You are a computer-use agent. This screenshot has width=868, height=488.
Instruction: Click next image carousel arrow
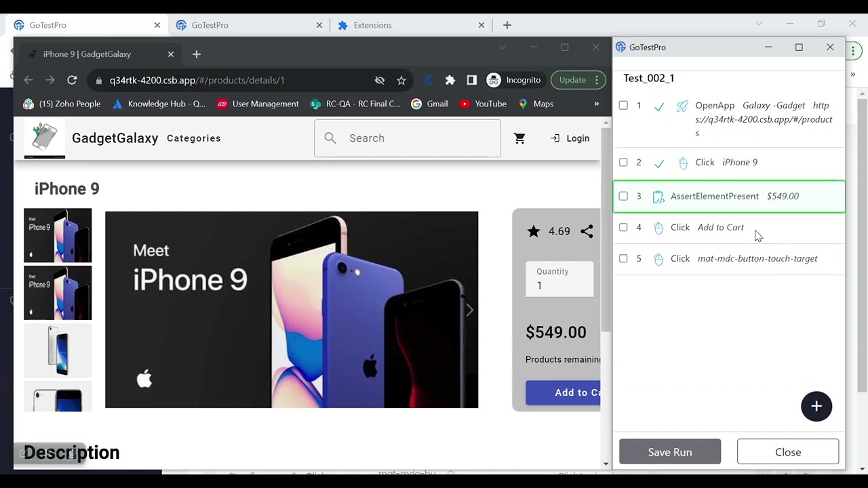pyautogui.click(x=469, y=310)
